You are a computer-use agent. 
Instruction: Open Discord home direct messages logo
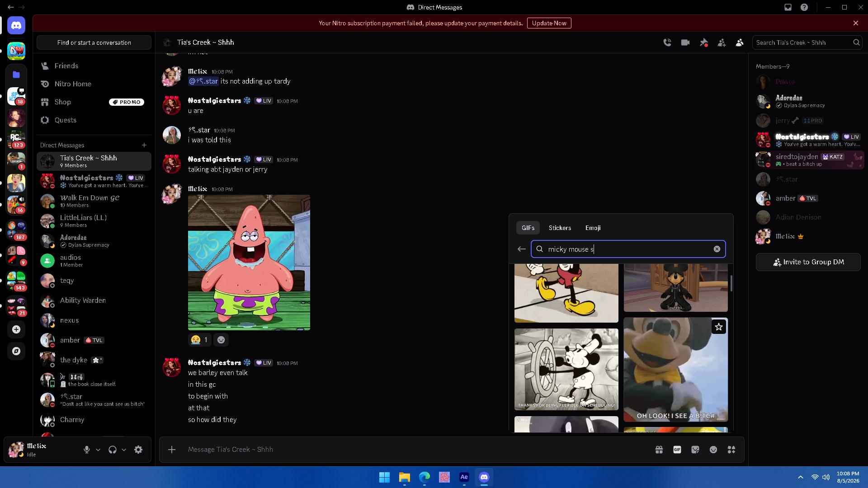coord(16,25)
